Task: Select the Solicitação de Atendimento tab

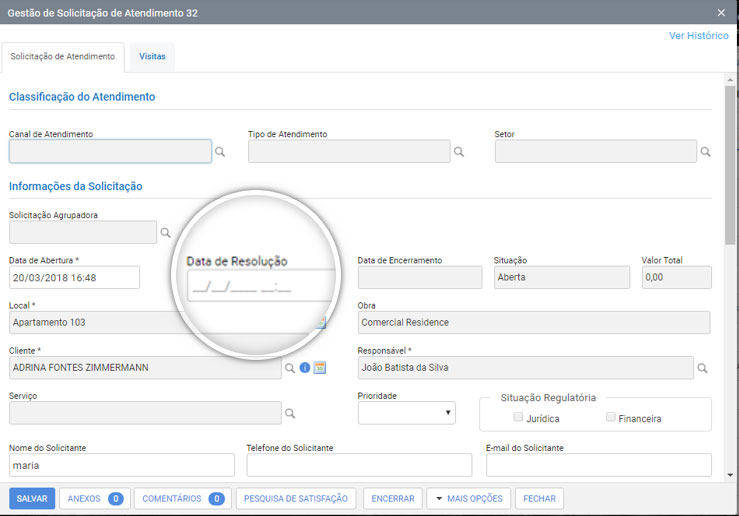Action: click(63, 57)
